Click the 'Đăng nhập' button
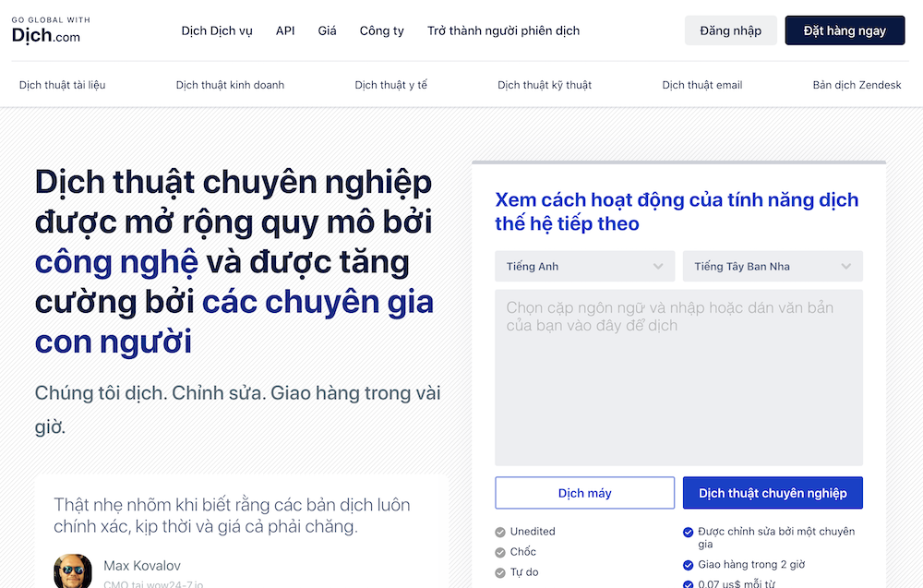The height and width of the screenshot is (588, 923). point(730,30)
